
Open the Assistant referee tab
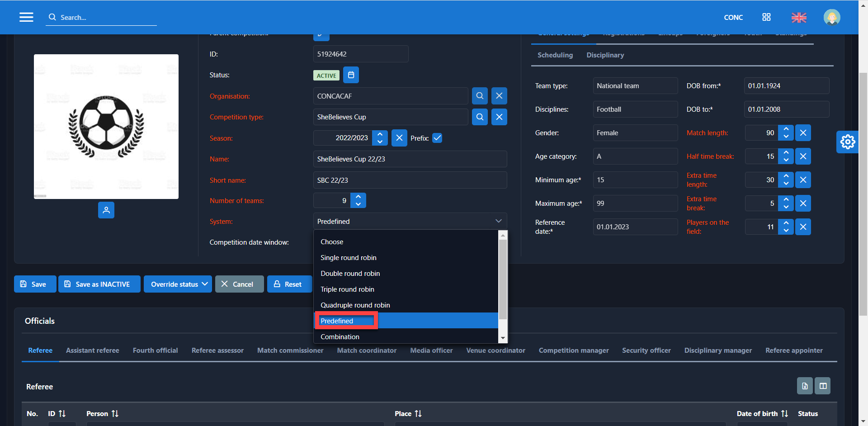[93, 350]
